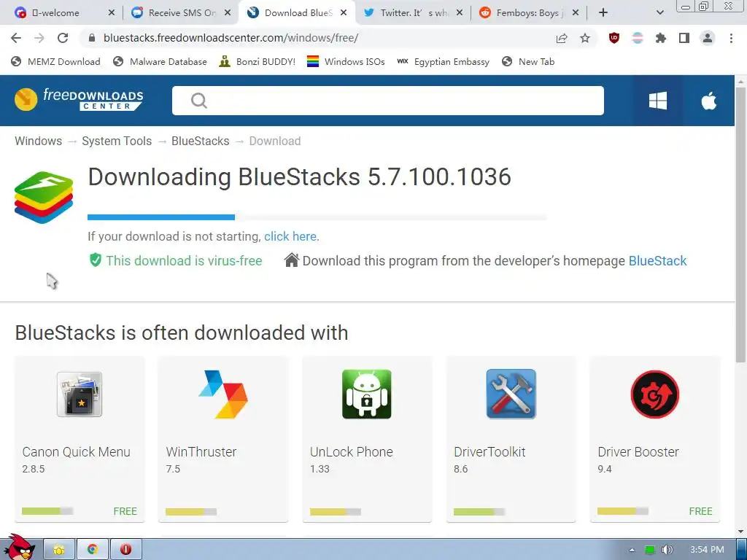
Task: Go to the BlueStacks breadcrumb link
Action: [200, 141]
